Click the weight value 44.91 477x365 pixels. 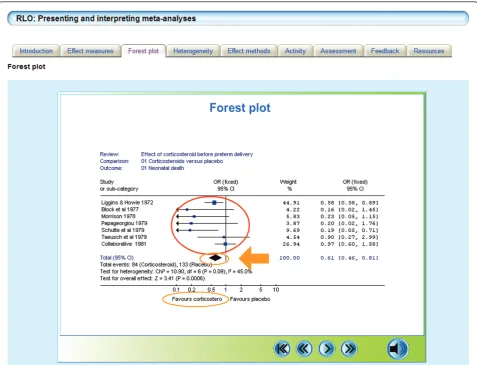point(291,203)
